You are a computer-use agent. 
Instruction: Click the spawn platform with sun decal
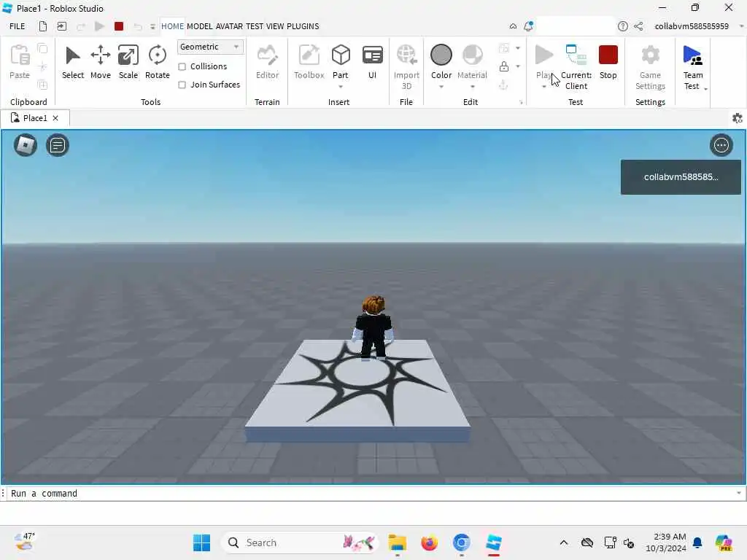pos(357,391)
